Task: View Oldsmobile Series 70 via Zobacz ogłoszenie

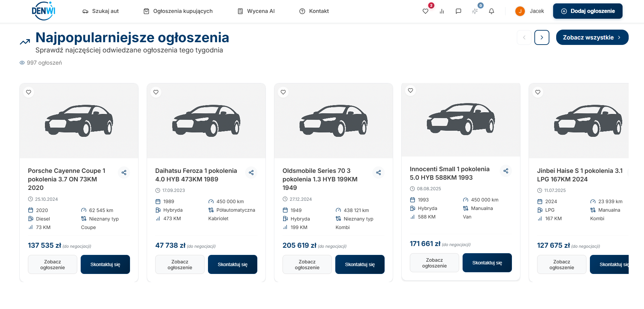Action: coord(307,264)
